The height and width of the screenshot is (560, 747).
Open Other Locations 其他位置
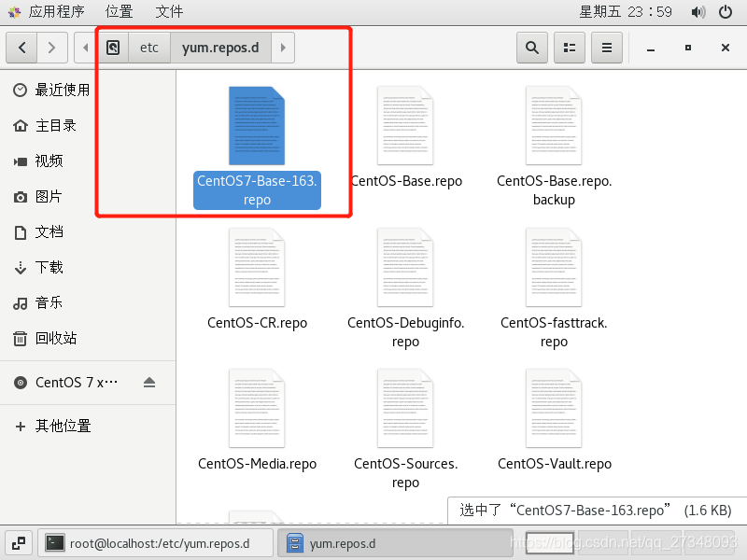point(88,427)
